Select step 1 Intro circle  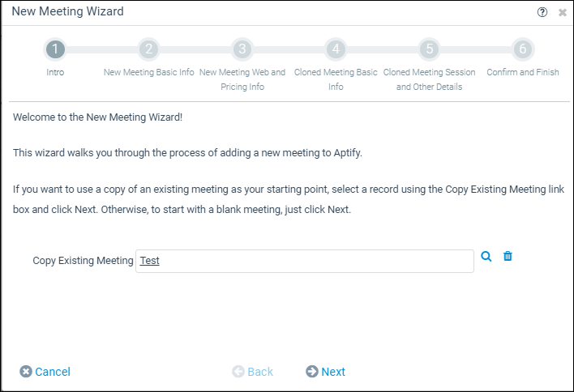click(55, 49)
